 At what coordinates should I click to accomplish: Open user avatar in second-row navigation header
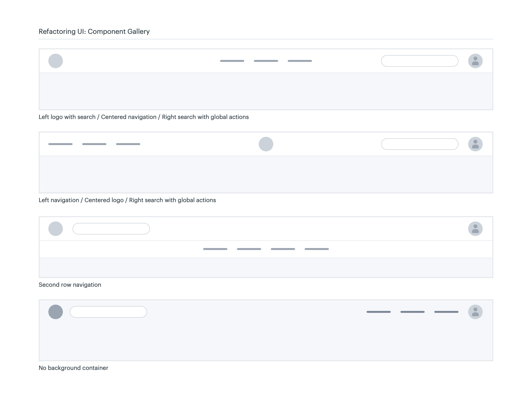pos(475,229)
